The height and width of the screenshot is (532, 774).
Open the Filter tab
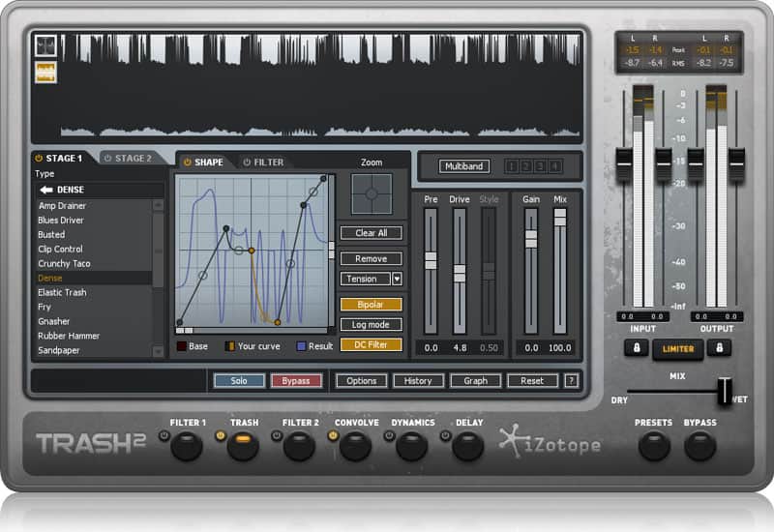click(269, 162)
